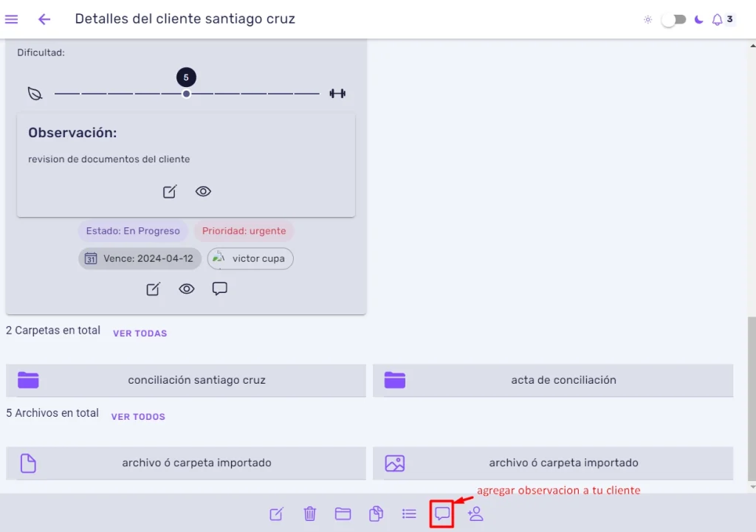Click the purple folder icon for acta de conciliación

click(x=395, y=380)
